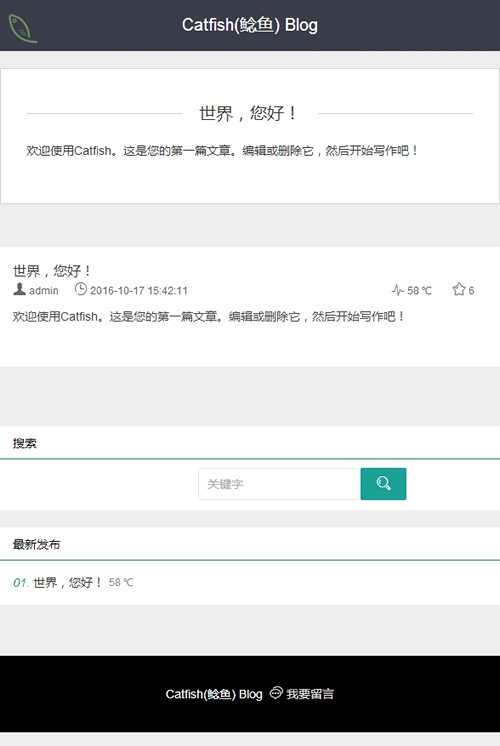
Task: Click the 搜索 section heading
Action: 25,443
